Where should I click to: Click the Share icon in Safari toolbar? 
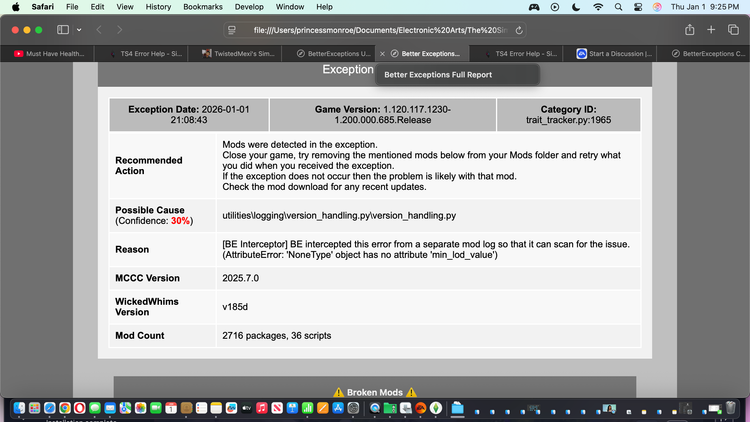tap(689, 30)
